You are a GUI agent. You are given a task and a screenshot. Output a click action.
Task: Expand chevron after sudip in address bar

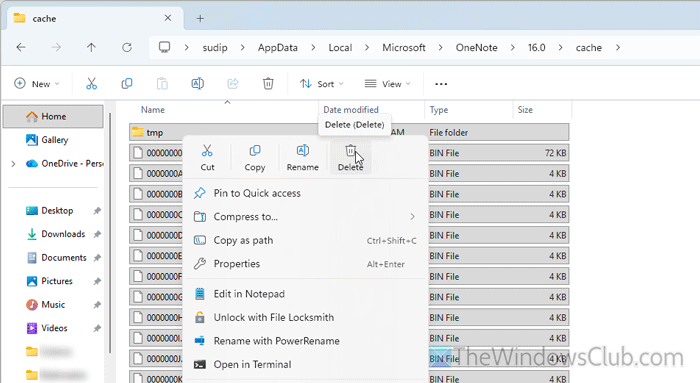point(243,47)
